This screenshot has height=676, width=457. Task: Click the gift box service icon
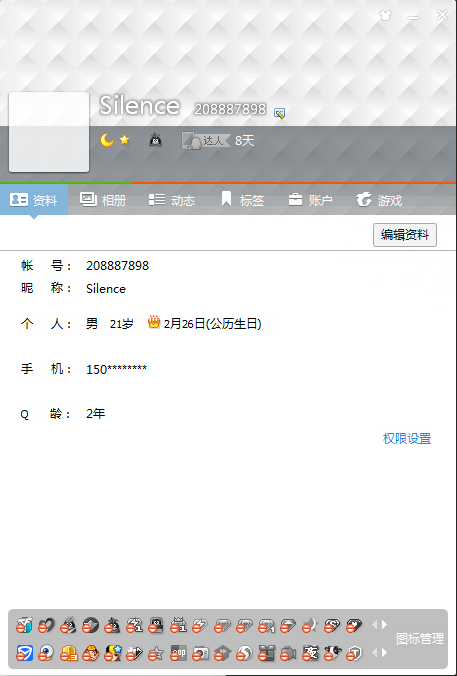pyautogui.click(x=266, y=653)
